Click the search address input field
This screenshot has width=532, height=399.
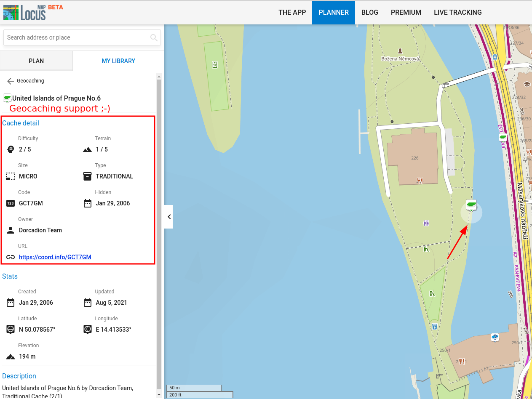(76, 37)
